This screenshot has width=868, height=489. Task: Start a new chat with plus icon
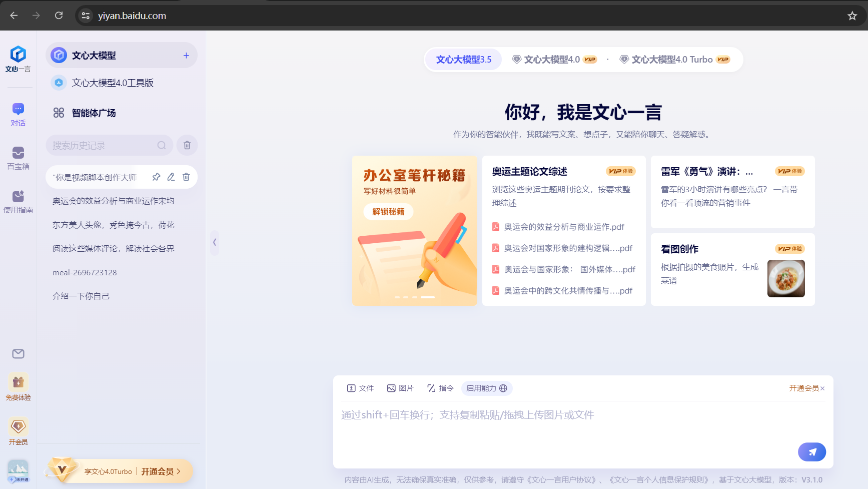tap(186, 56)
